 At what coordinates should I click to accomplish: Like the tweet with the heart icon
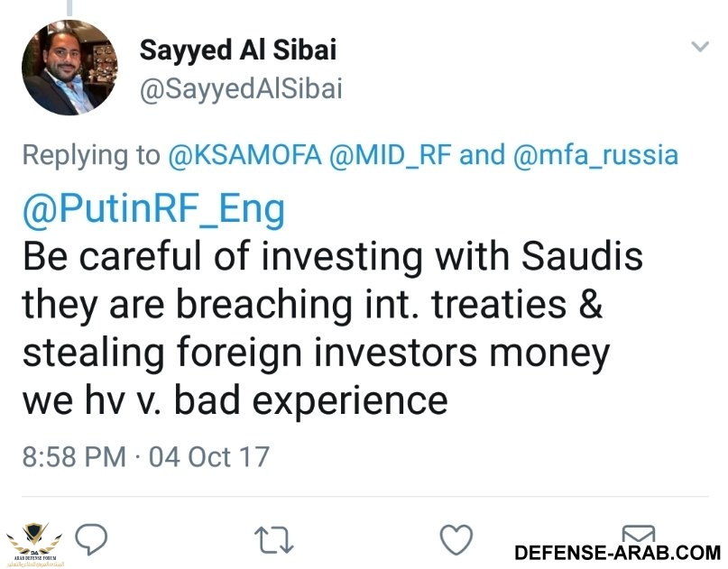tap(456, 540)
